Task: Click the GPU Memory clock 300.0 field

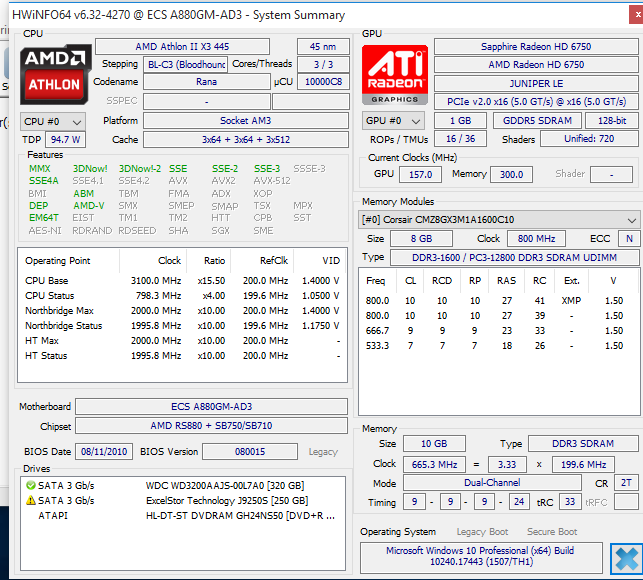Action: click(511, 175)
